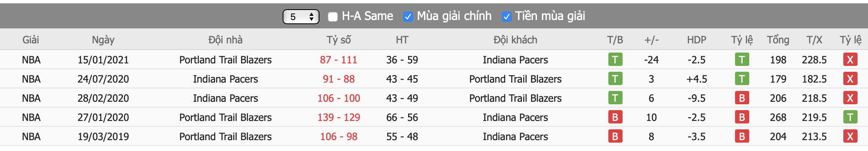Open Portland Trail Blazers home team 15/01/2021
Screen dimensions: 868x151
click(225, 60)
